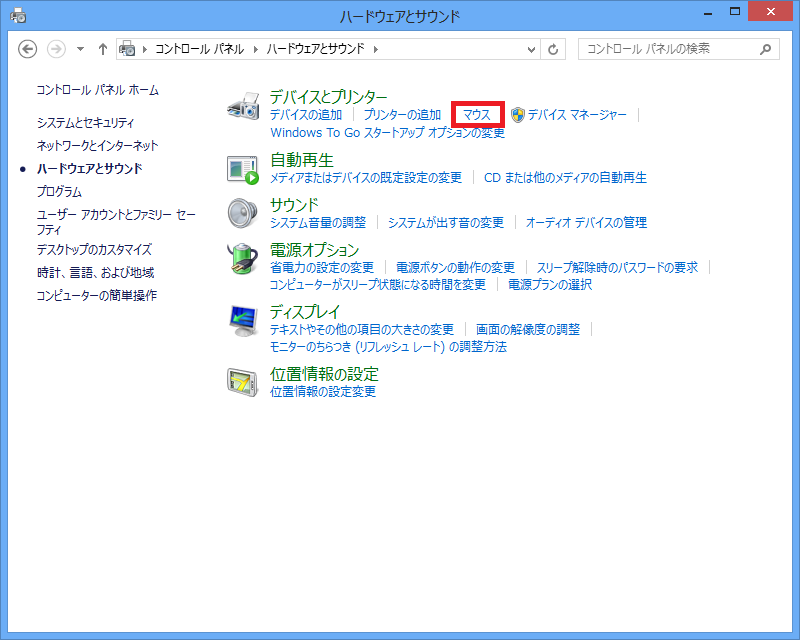Open プリンターの追加 link

coord(402,115)
